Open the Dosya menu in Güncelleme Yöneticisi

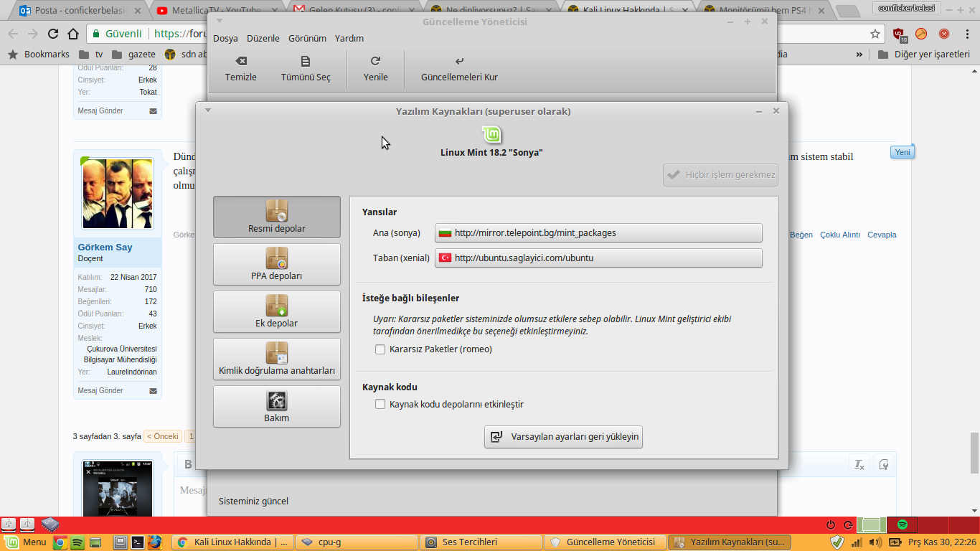point(225,39)
